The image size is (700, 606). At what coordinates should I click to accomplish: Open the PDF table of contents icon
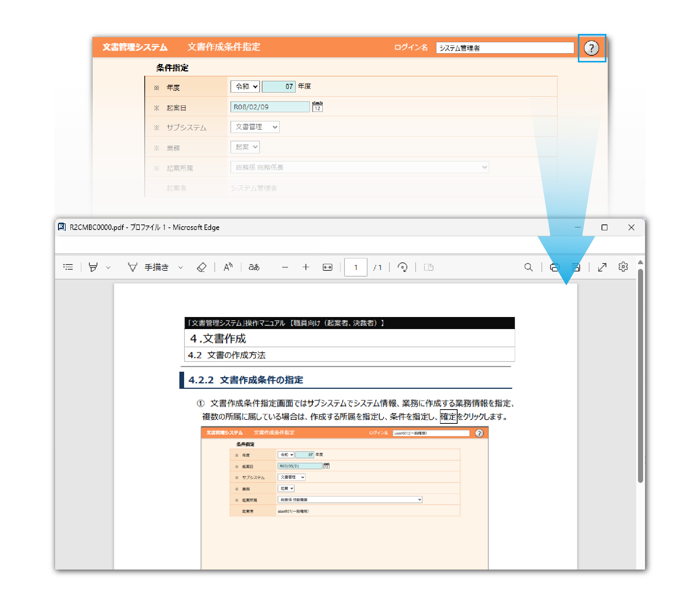tap(68, 267)
